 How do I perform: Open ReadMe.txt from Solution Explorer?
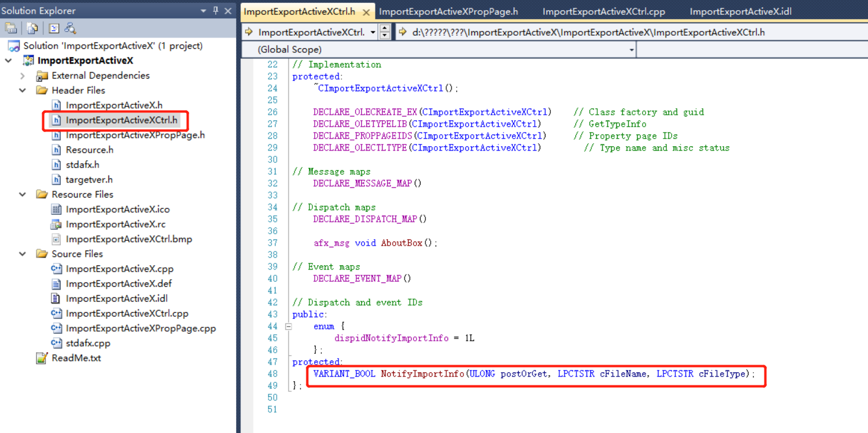[x=76, y=358]
